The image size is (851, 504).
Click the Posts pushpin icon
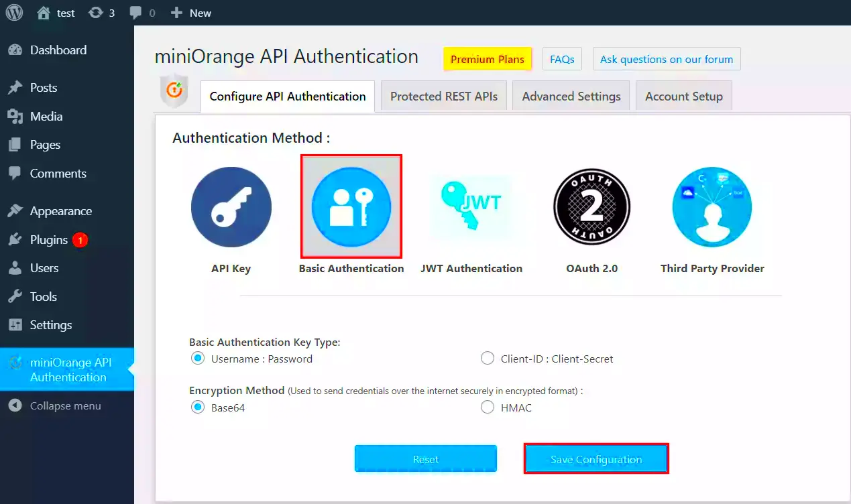tap(15, 88)
